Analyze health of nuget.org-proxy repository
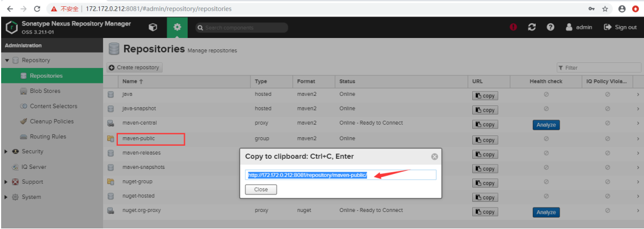Image resolution: width=644 pixels, height=229 pixels. coord(546,212)
